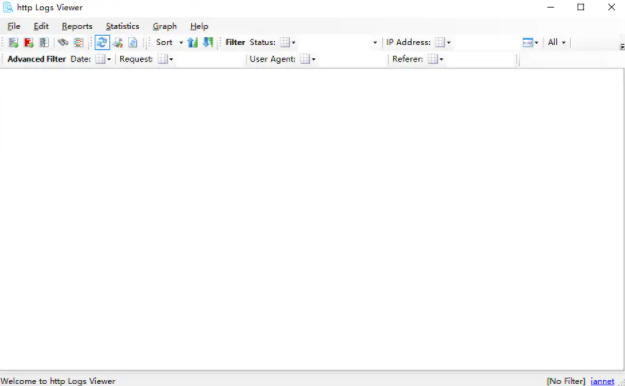Toggle the blue refresh arrows button
Screen dimensions: 625x386
click(102, 42)
